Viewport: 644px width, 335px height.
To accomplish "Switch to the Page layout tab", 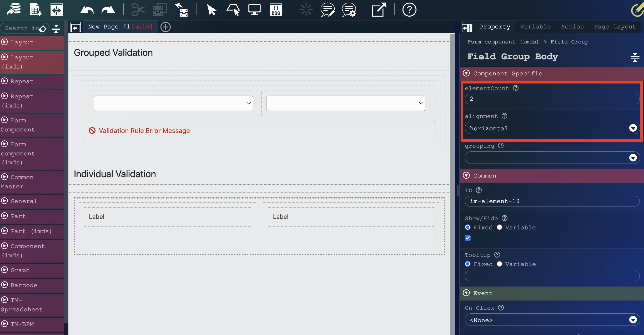I will [615, 27].
